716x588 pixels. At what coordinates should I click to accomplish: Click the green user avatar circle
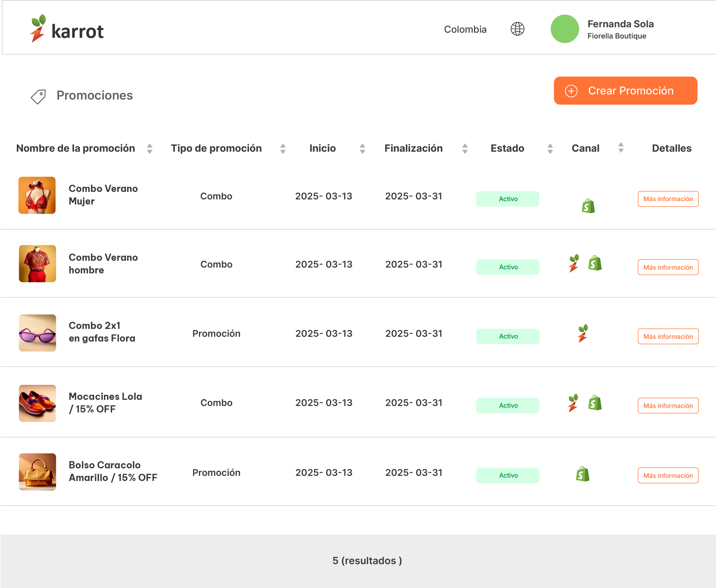point(565,29)
